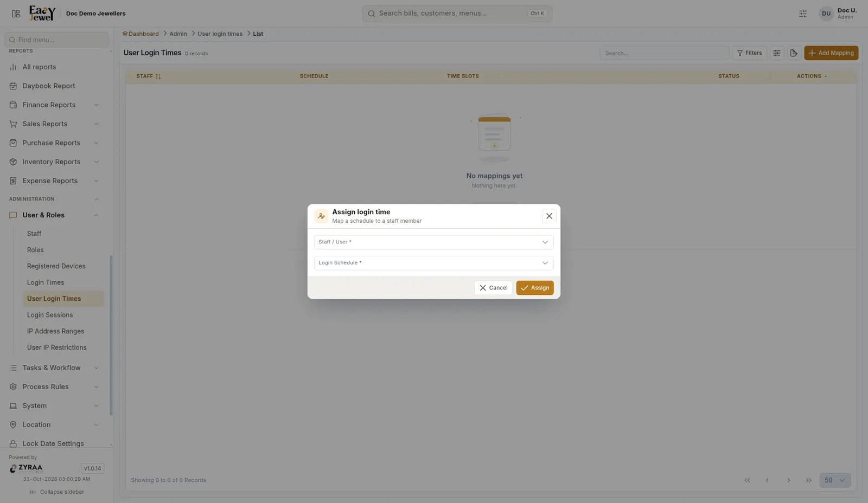Click the Admin breadcrumb link
This screenshot has height=503, width=868.
point(178,34)
